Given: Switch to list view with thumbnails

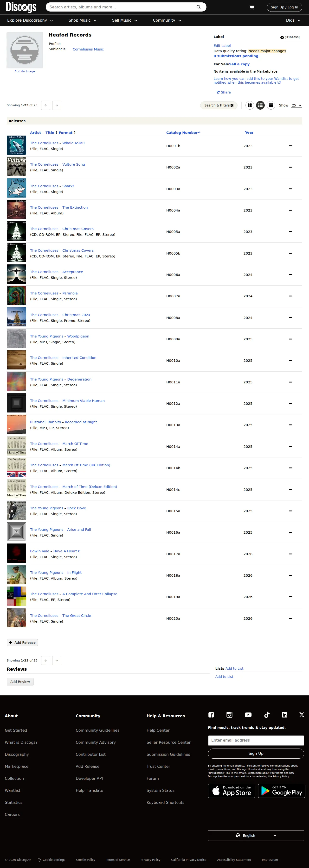Looking at the screenshot, I should point(260,106).
